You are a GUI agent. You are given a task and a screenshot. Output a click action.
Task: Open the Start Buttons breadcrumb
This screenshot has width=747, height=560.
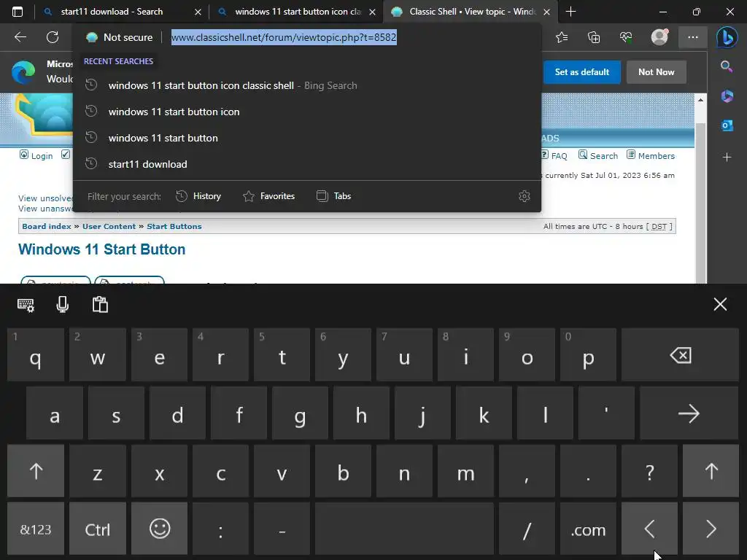pyautogui.click(x=174, y=226)
